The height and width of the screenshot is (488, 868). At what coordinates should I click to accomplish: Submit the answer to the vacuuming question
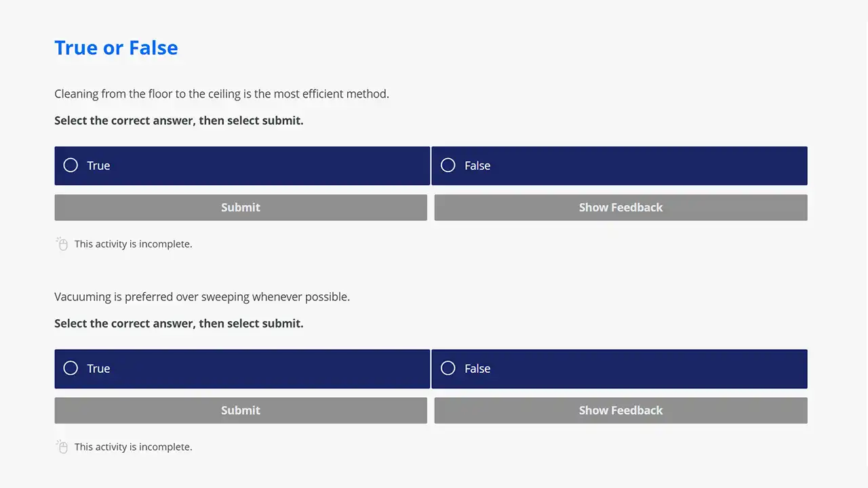pos(241,410)
